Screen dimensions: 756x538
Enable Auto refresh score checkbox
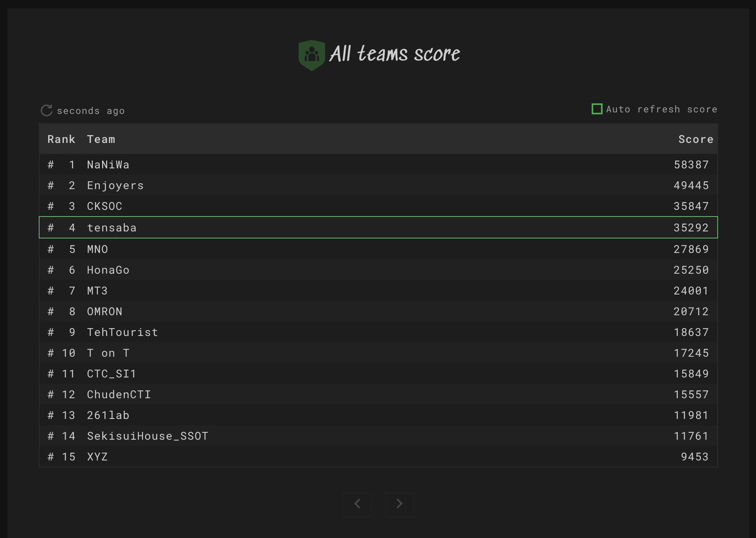(597, 109)
